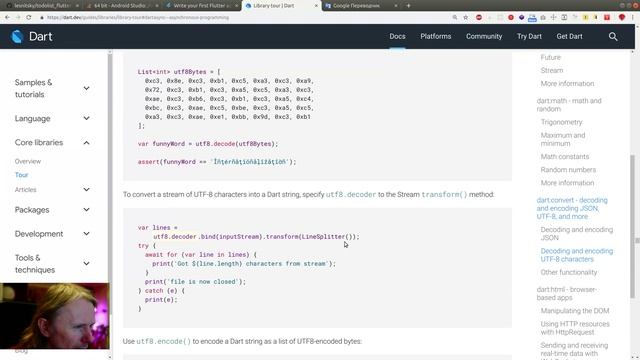Click the utf8.decoder inline link
The height and width of the screenshot is (360, 640).
(x=351, y=194)
